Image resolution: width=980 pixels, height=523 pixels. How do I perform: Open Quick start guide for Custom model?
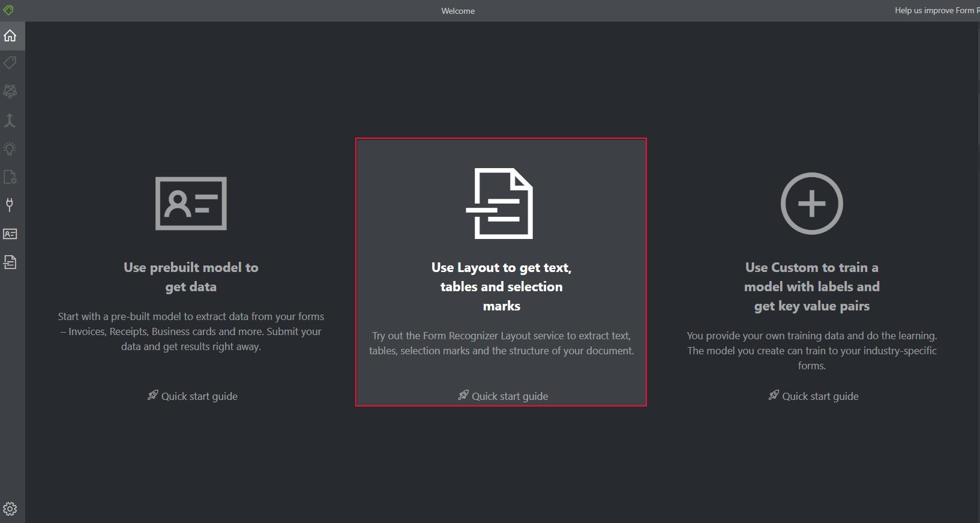(820, 396)
